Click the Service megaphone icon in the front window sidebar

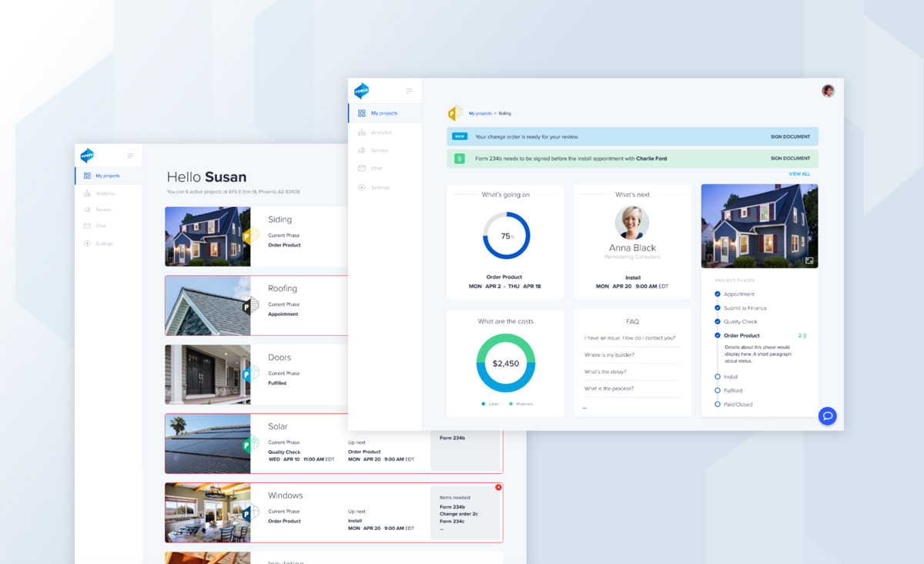click(362, 150)
